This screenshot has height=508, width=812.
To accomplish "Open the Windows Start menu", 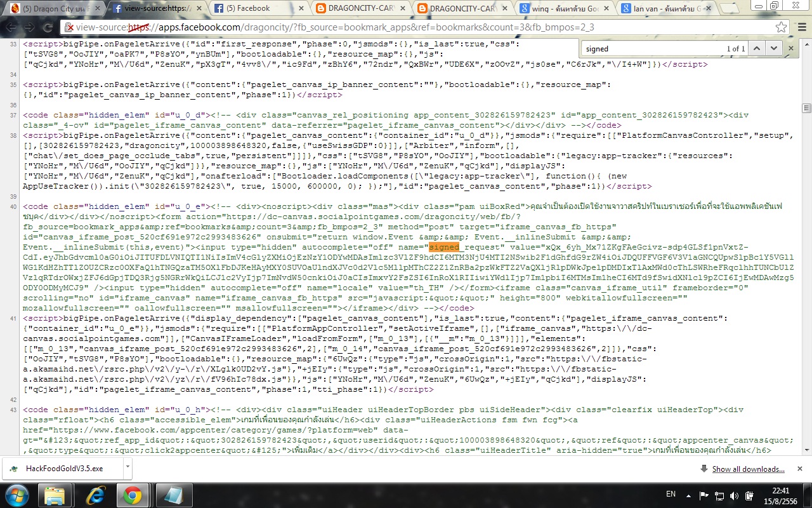I will tap(16, 495).
